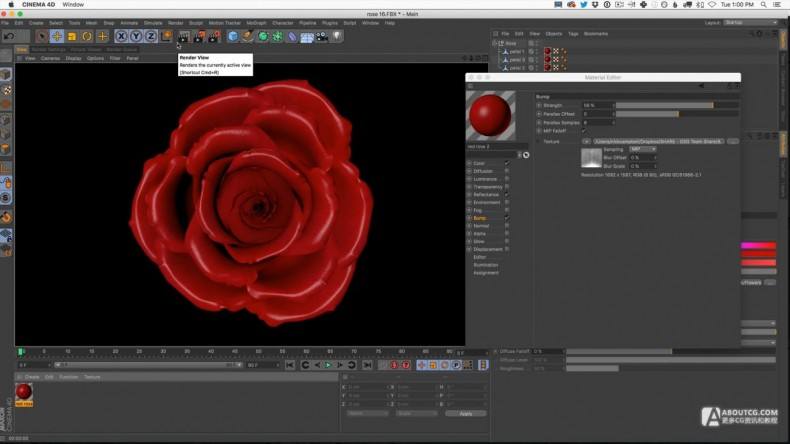
Task: Toggle the Z-axis lock icon
Action: point(151,36)
